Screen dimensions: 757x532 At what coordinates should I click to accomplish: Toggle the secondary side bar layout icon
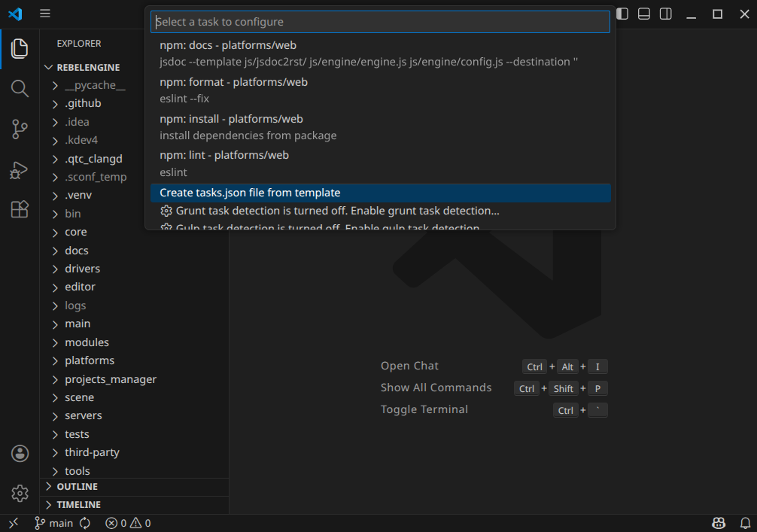(666, 14)
